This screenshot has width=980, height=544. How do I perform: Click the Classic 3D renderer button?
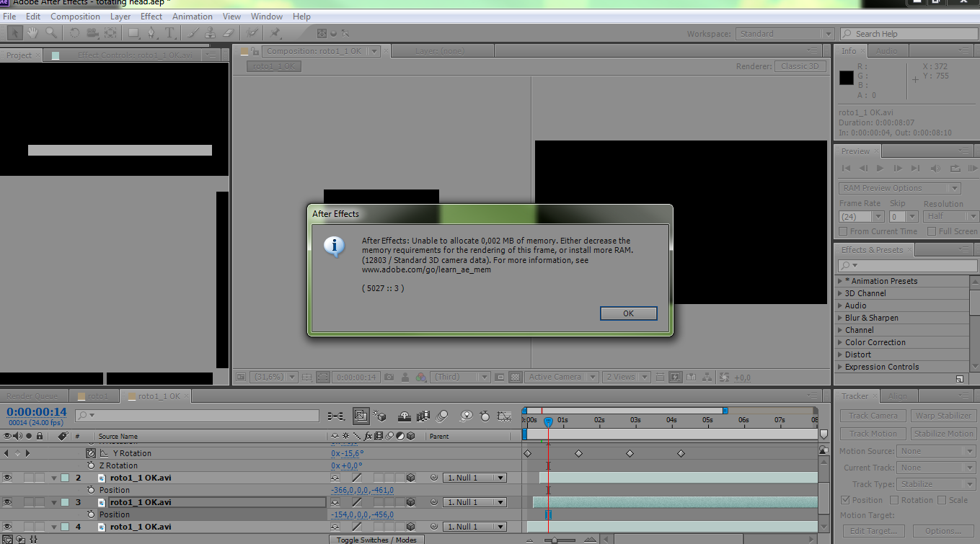[x=800, y=66]
